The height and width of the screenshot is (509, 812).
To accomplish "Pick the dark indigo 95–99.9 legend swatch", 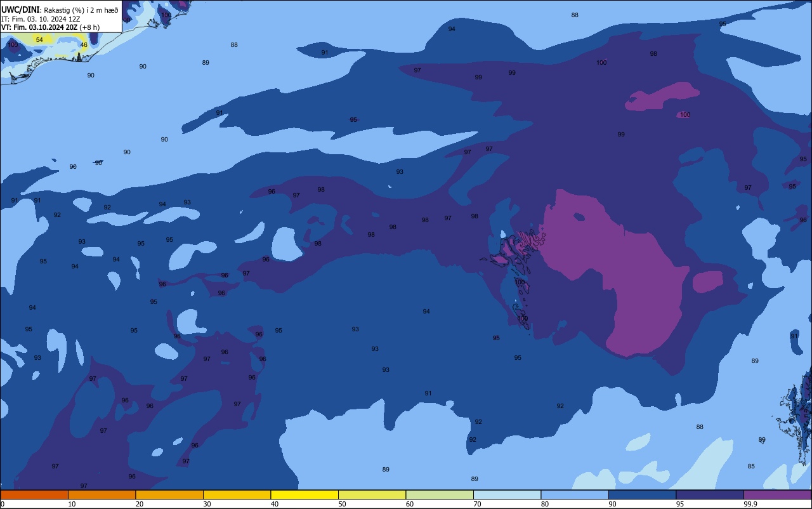I will tap(710, 494).
